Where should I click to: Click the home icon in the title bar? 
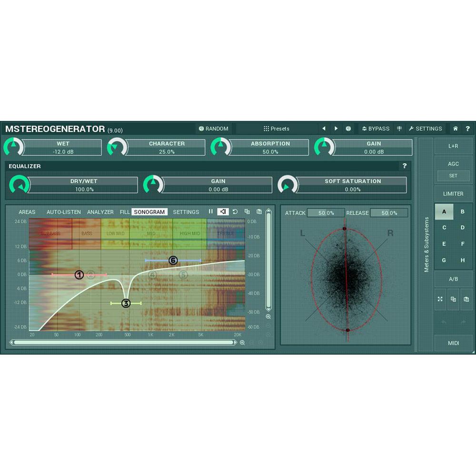455,129
